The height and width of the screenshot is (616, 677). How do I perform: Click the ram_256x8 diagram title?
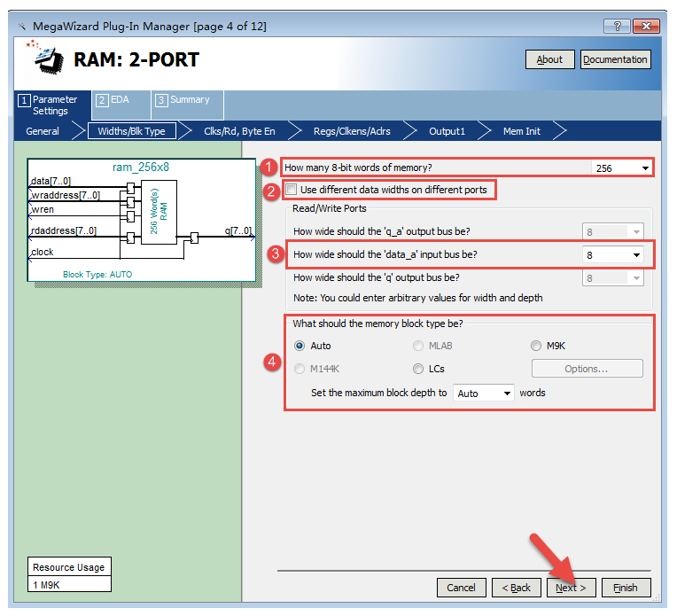(x=141, y=168)
